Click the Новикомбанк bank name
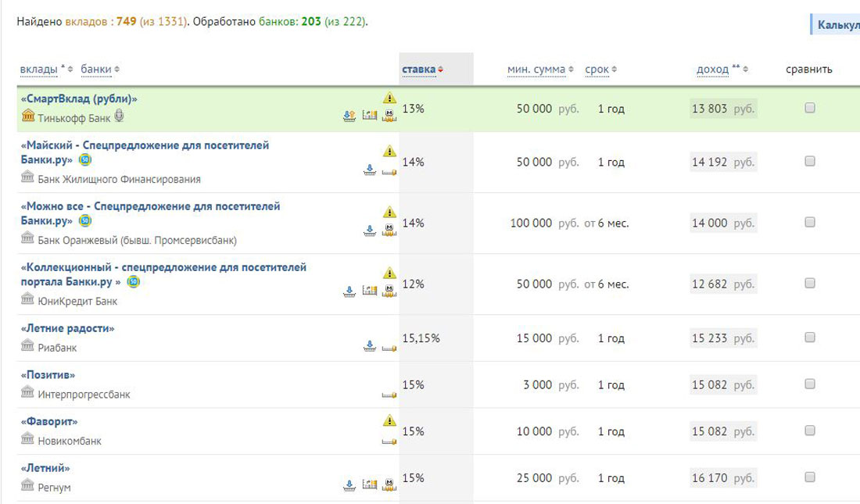This screenshot has width=860, height=504. pos(70,441)
